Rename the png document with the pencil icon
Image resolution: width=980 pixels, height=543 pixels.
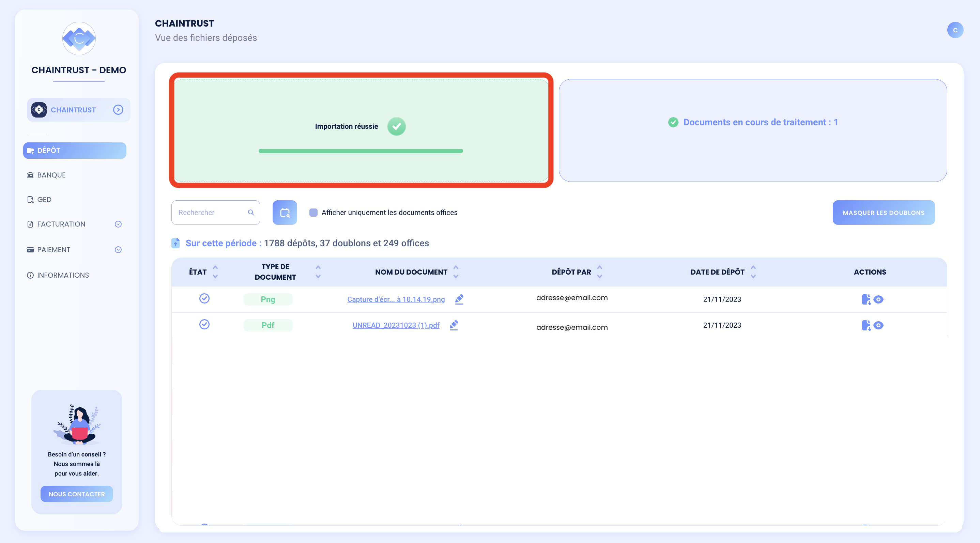(459, 299)
